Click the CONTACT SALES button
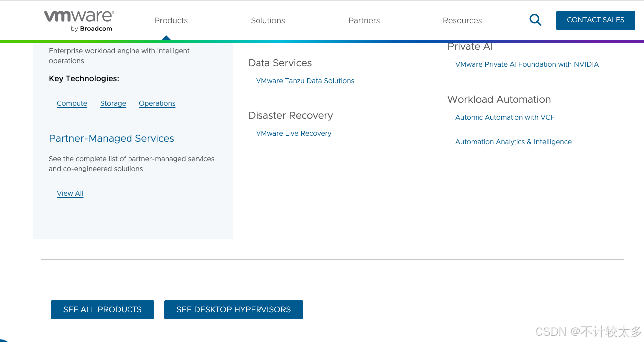Image resolution: width=644 pixels, height=342 pixels. coord(596,20)
